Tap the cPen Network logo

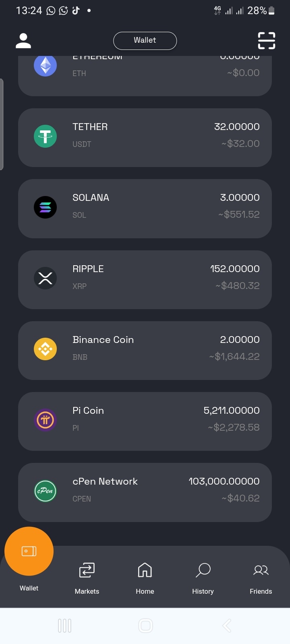[45, 491]
